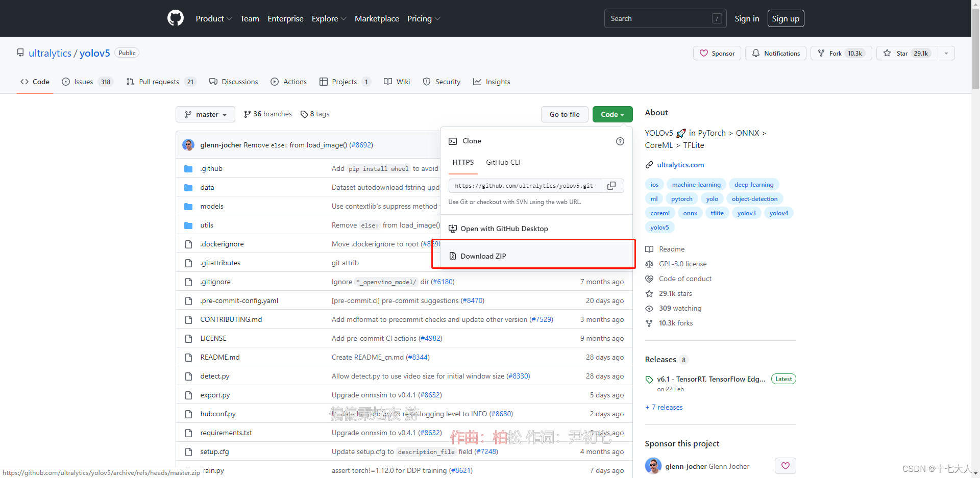Open the master branch selector

click(205, 114)
